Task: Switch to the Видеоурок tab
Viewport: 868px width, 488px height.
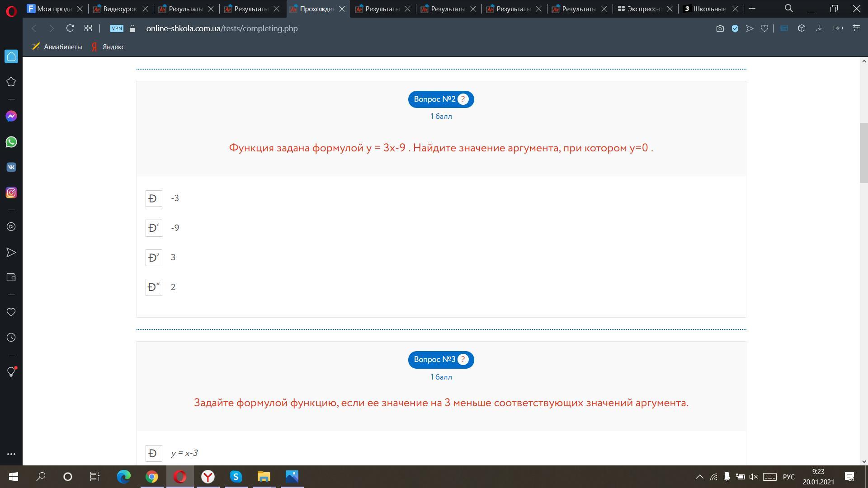Action: pos(119,9)
